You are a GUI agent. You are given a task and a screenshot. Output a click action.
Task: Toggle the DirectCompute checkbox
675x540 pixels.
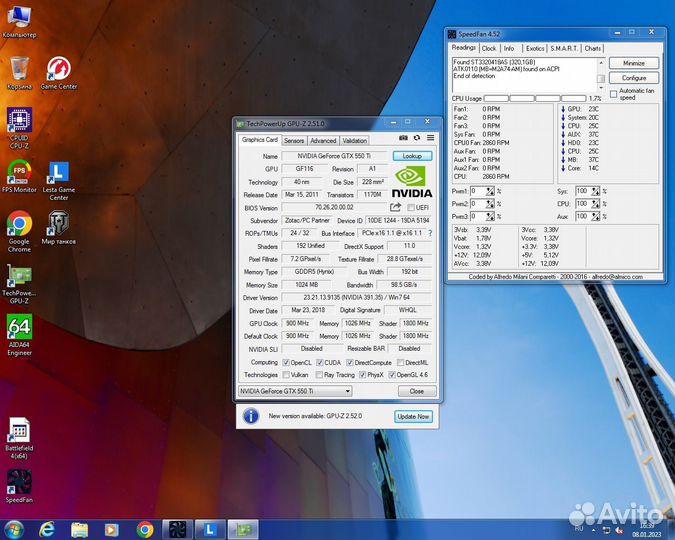coord(350,363)
